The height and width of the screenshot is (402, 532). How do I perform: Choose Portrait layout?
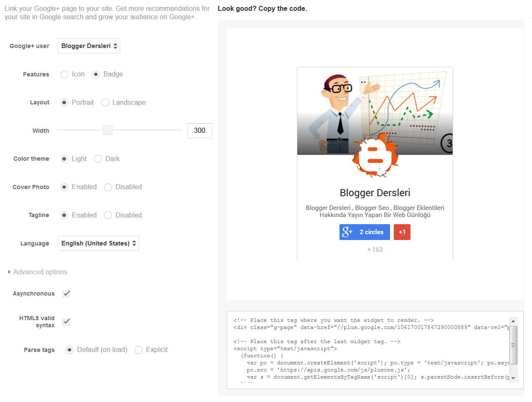[x=64, y=103]
